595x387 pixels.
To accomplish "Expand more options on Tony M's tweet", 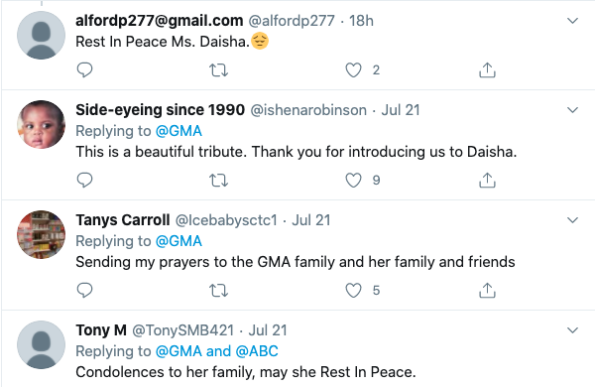I will click(x=572, y=330).
